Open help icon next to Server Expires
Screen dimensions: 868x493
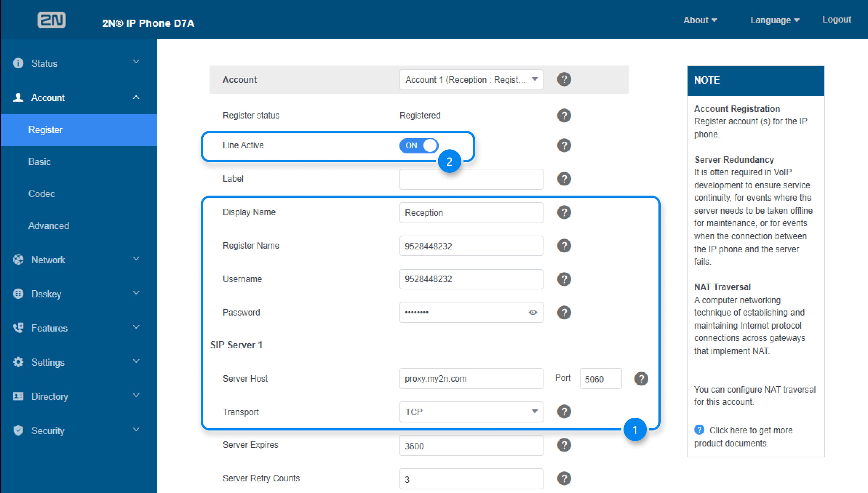564,445
